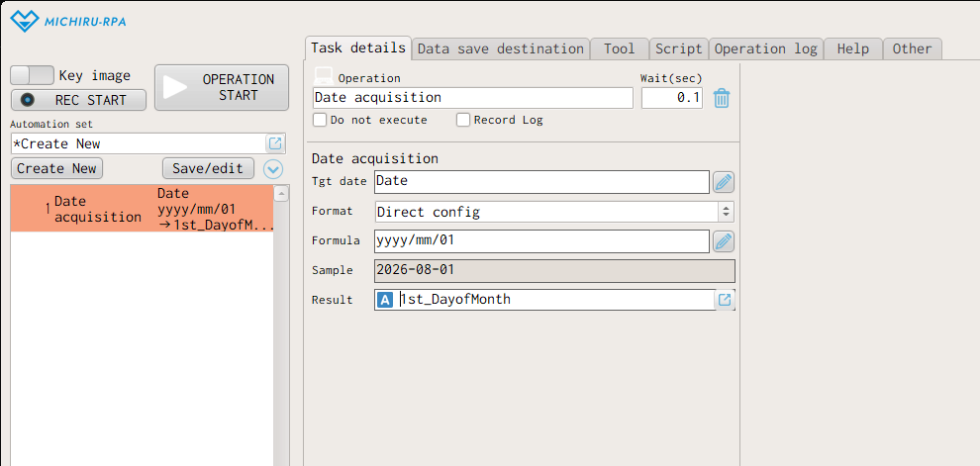Screen dimensions: 980x466
Task: Click the OPERATION START button
Action: pos(222,87)
